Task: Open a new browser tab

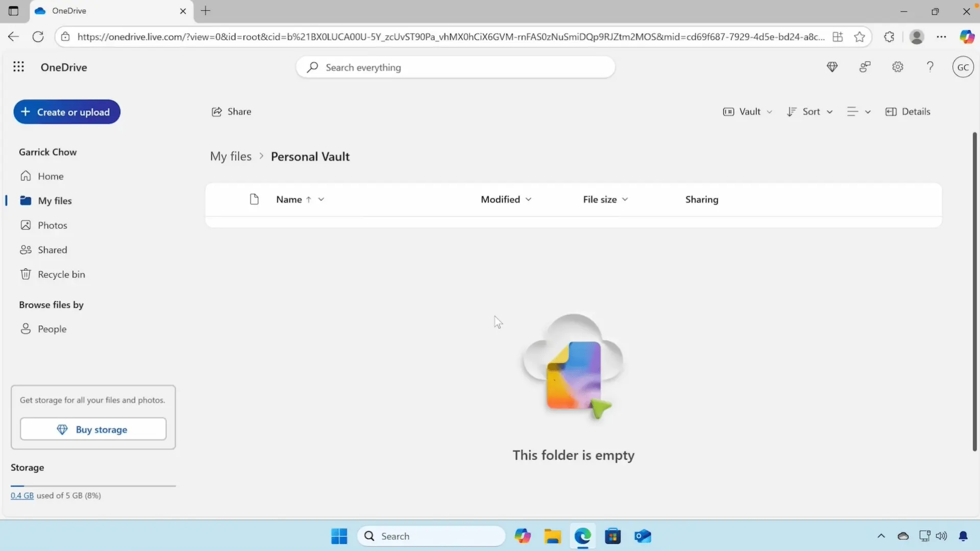Action: coord(205,11)
